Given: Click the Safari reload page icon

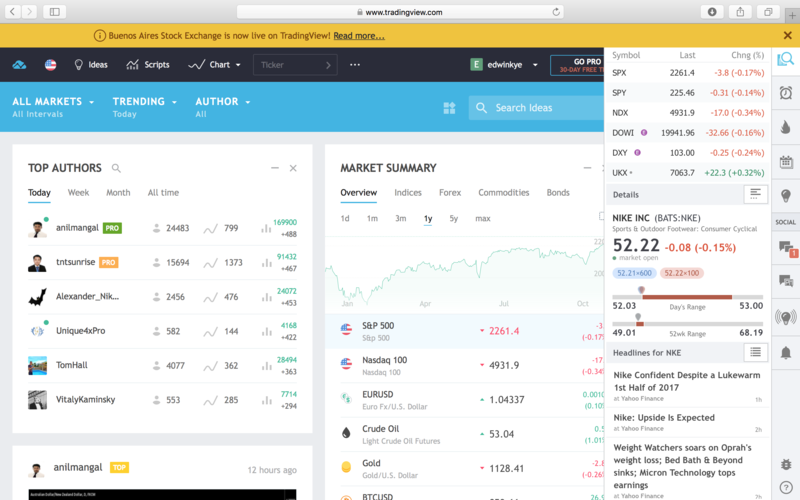Looking at the screenshot, I should point(556,12).
